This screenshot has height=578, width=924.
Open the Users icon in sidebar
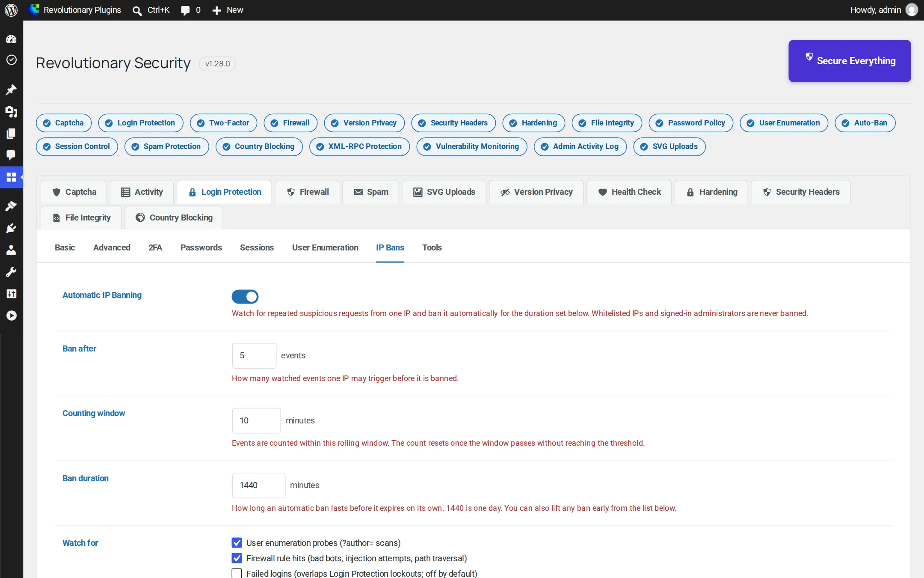[11, 250]
